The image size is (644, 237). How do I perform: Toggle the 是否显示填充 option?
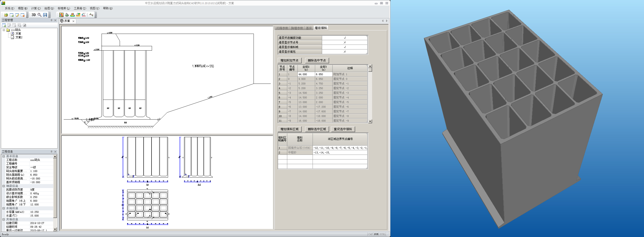[x=344, y=52]
